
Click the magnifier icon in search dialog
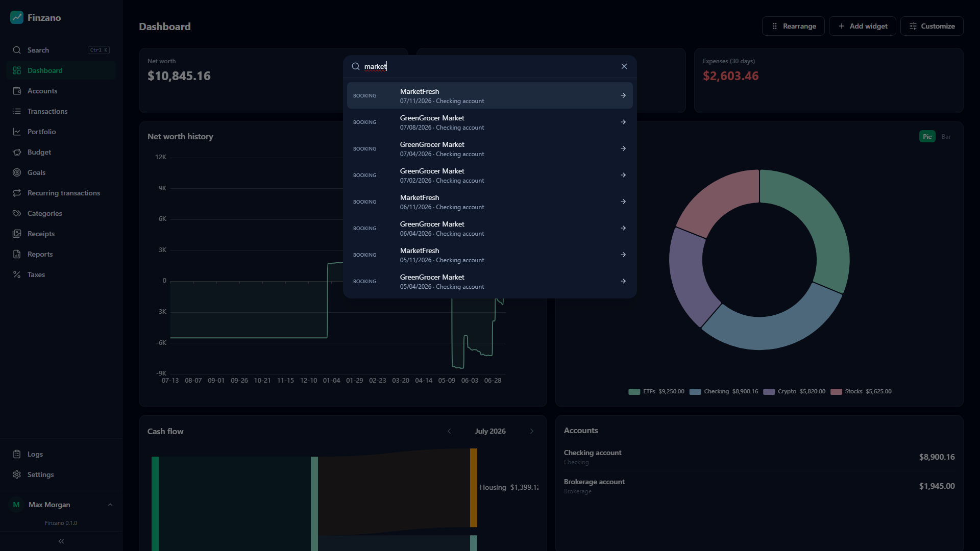(x=356, y=66)
